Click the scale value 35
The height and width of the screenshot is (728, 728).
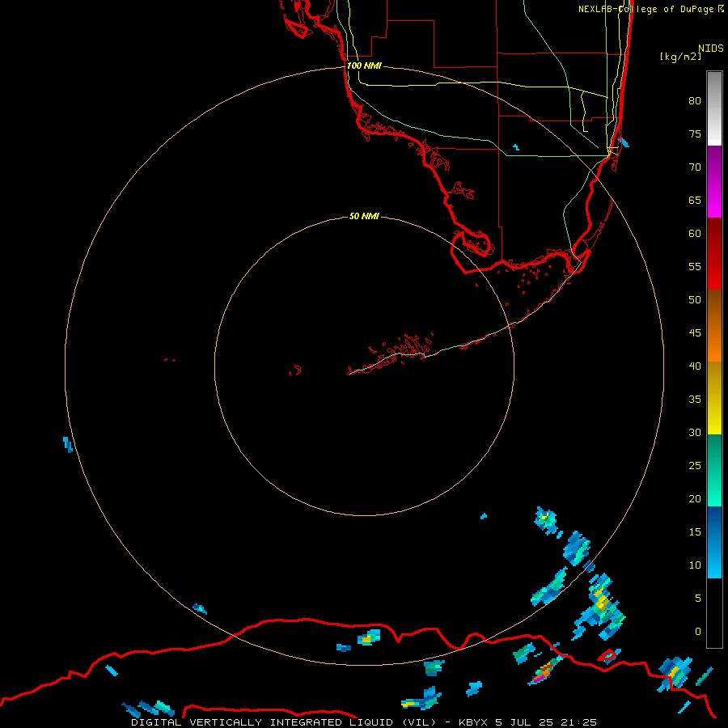click(x=695, y=400)
